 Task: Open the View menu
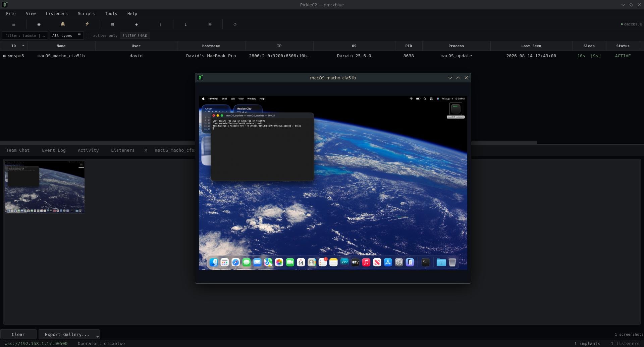[x=31, y=14]
